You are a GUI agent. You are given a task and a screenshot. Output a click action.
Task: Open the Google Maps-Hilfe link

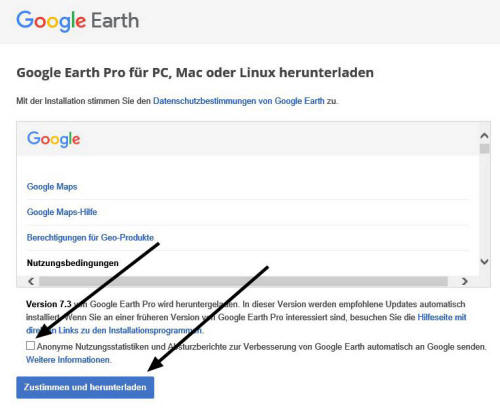[62, 212]
